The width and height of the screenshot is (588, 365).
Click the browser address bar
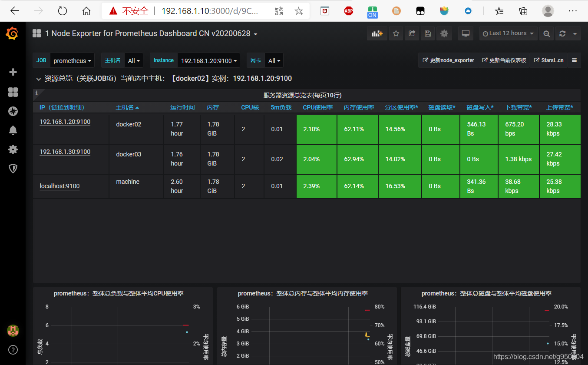tap(206, 11)
